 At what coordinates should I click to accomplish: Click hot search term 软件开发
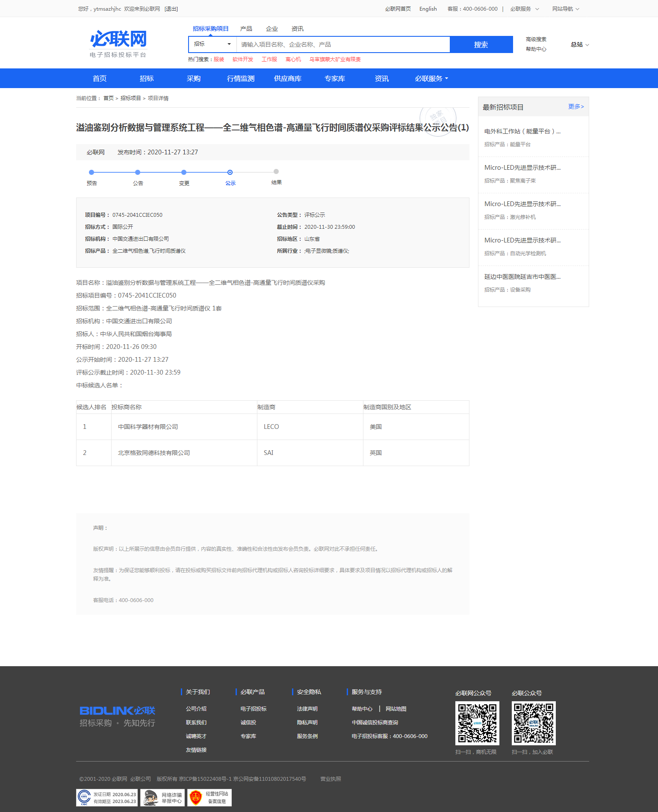pos(243,59)
